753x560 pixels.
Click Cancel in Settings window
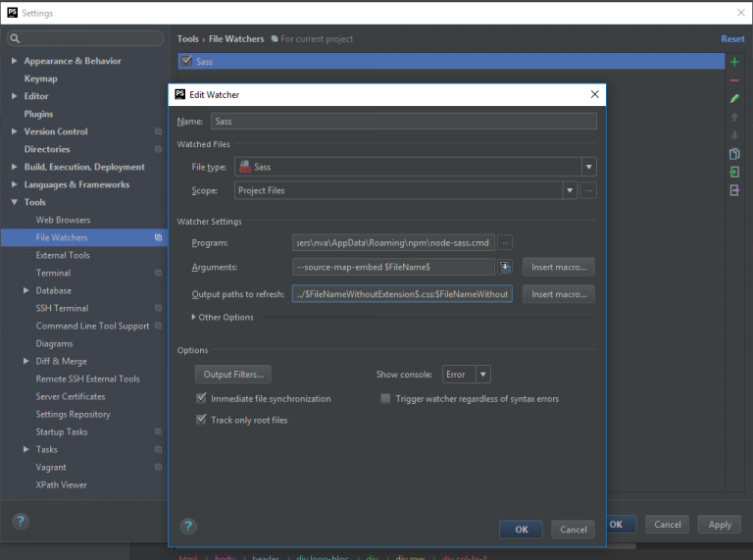tap(667, 525)
